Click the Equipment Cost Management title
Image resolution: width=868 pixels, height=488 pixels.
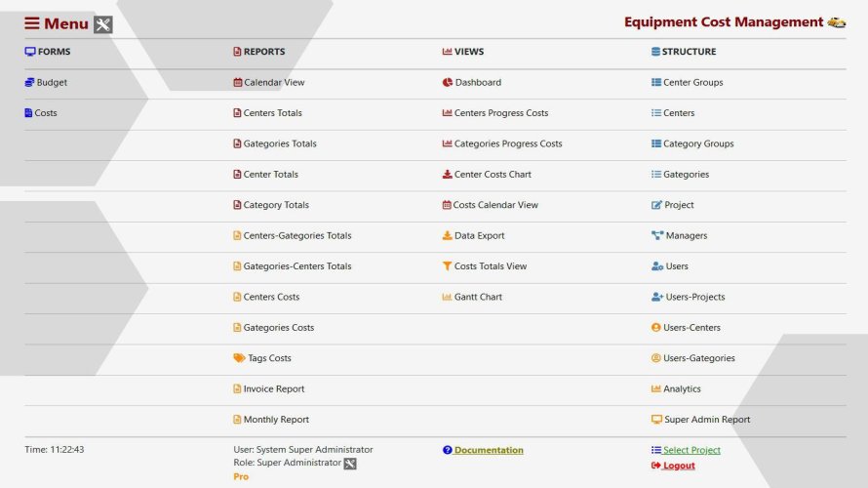(x=724, y=22)
